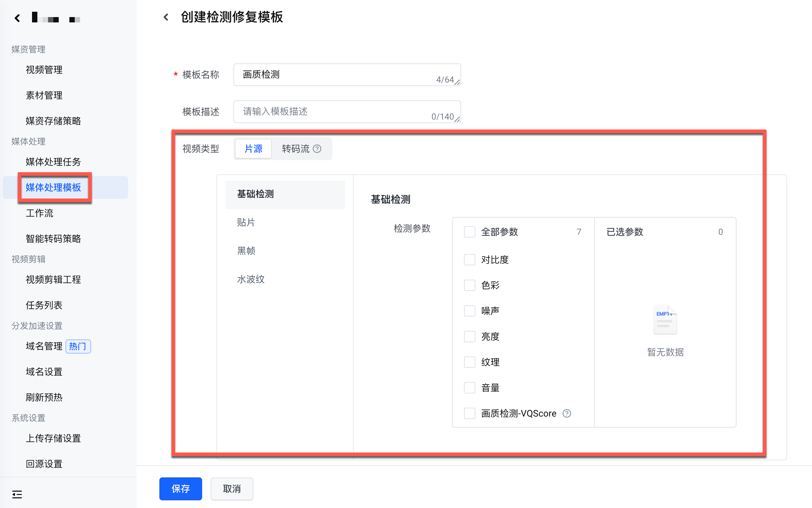This screenshot has width=812, height=508.
Task: Click the empty data placeholder icon
Action: click(x=665, y=319)
